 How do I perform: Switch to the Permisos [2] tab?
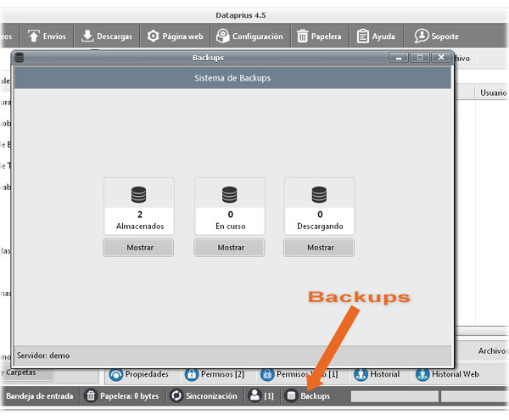tap(215, 374)
